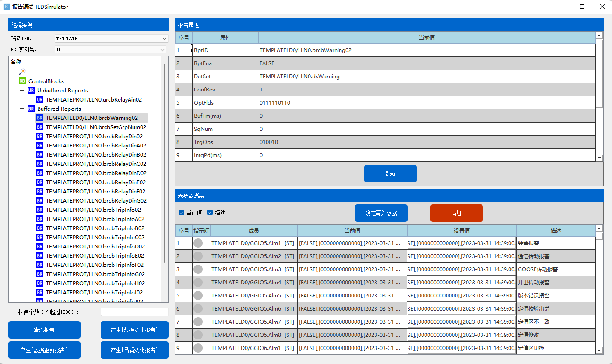
Task: Click the BR icon beside Buffered Reports
Action: (31, 108)
